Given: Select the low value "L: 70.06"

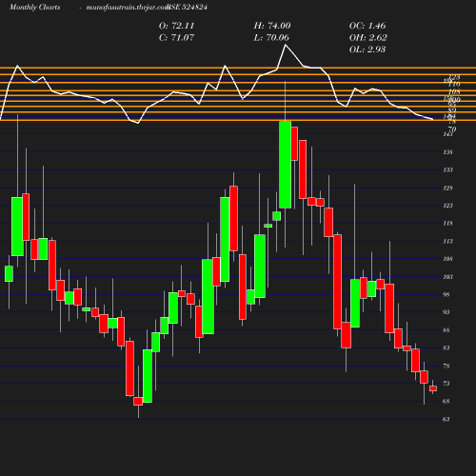Looking at the screenshot, I should pos(271,38).
